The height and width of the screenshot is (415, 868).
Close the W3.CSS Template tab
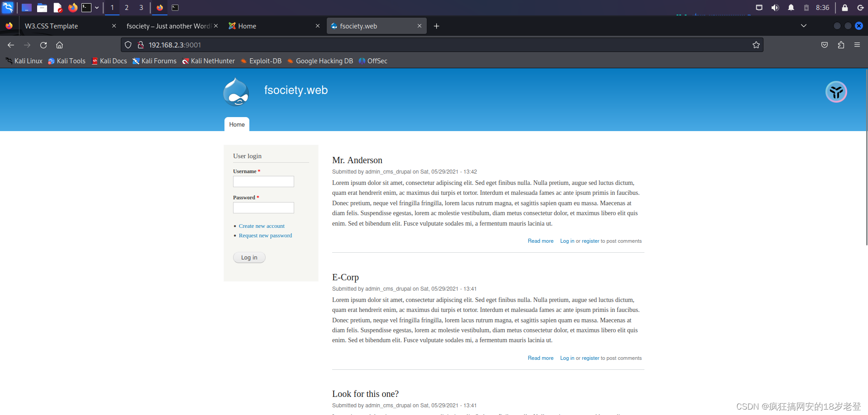pos(114,26)
